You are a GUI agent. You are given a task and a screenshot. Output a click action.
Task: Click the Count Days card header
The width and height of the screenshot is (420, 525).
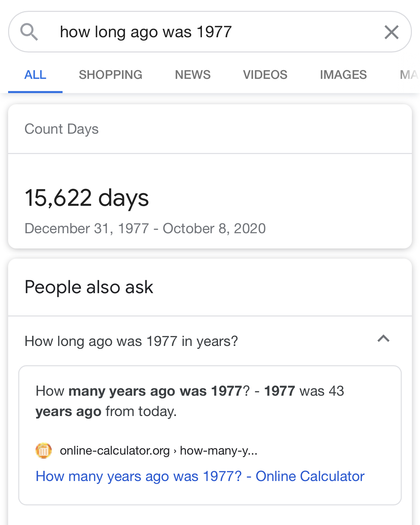pyautogui.click(x=62, y=129)
